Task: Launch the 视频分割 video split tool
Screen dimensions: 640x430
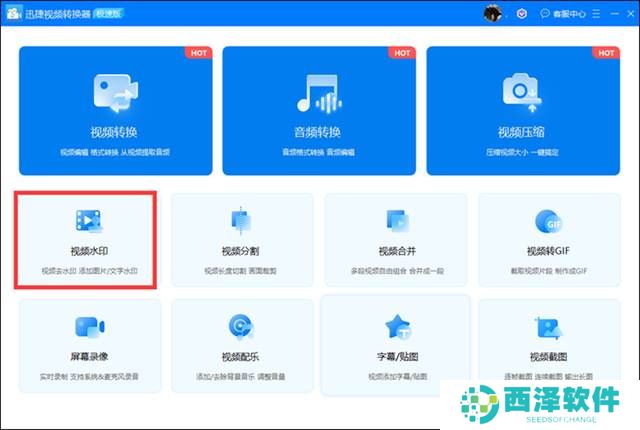Action: (242, 241)
